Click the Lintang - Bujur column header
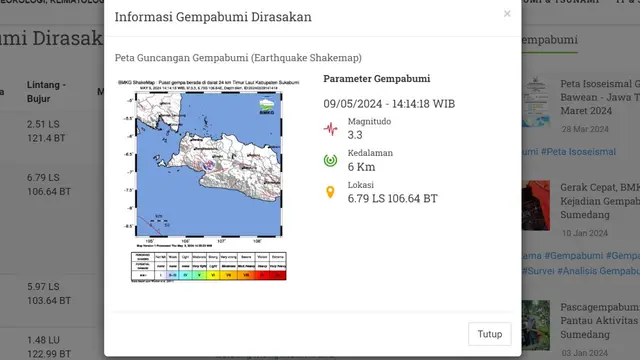This screenshot has height=360, width=640. (x=46, y=92)
